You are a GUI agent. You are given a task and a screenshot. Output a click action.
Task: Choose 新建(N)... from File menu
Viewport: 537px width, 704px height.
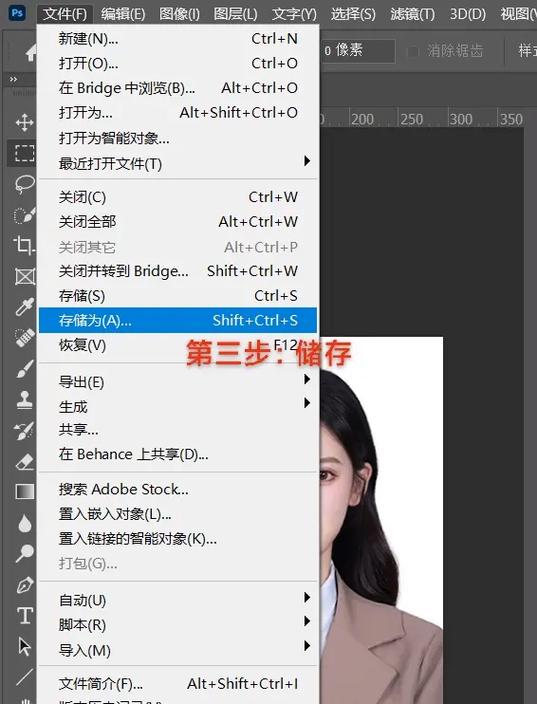tap(178, 39)
